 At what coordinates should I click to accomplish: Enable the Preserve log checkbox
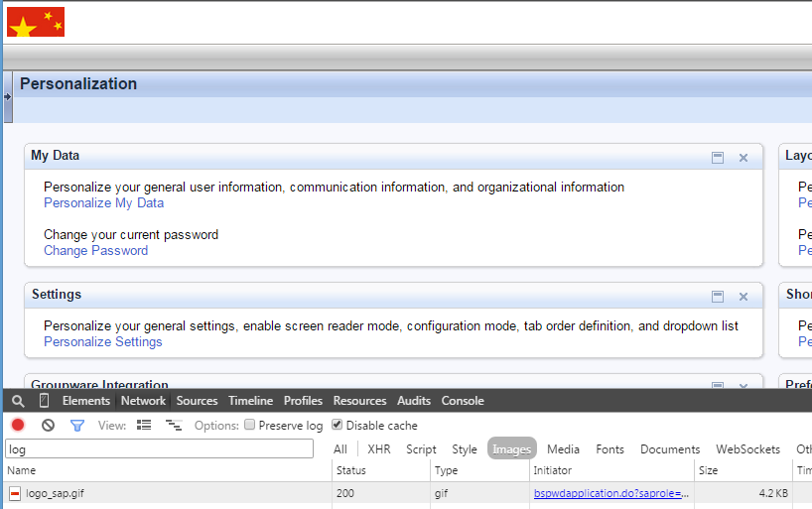tap(249, 425)
